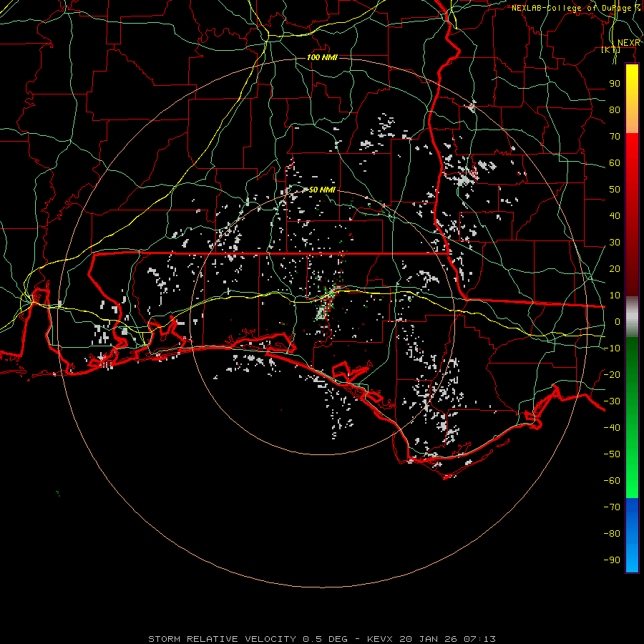
Task: Click the -70 value on velocity scale
Action: (612, 507)
